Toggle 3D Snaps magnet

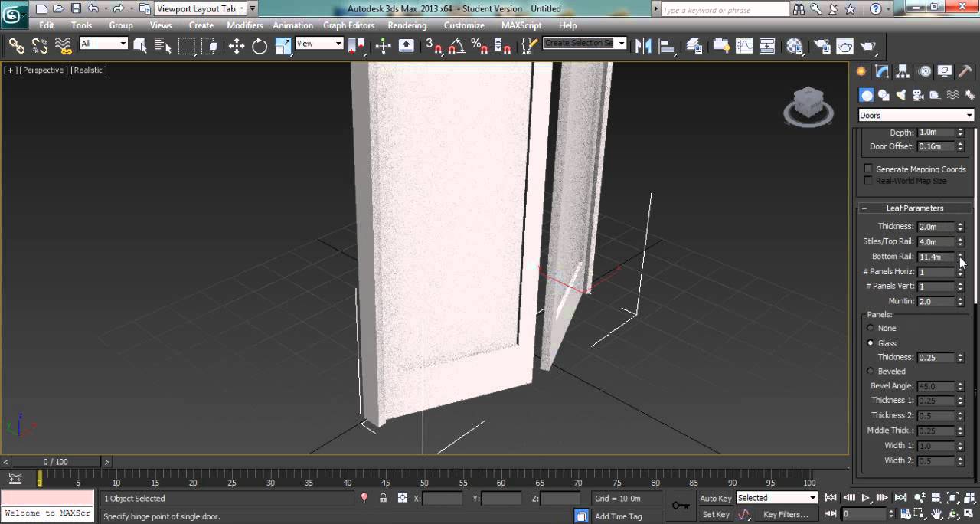(x=433, y=46)
